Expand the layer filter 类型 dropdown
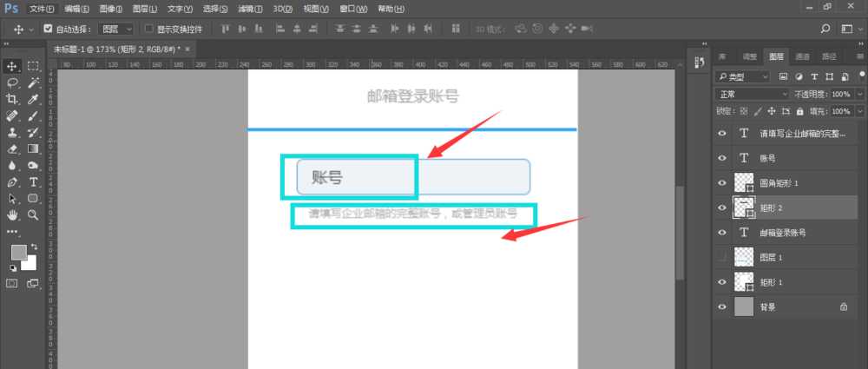868x369 pixels. [741, 76]
